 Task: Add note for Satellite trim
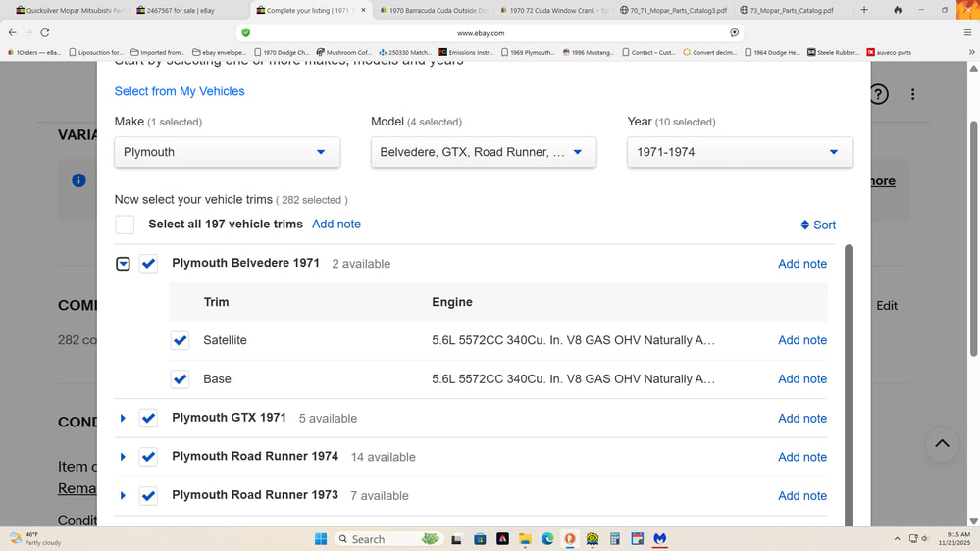point(801,340)
